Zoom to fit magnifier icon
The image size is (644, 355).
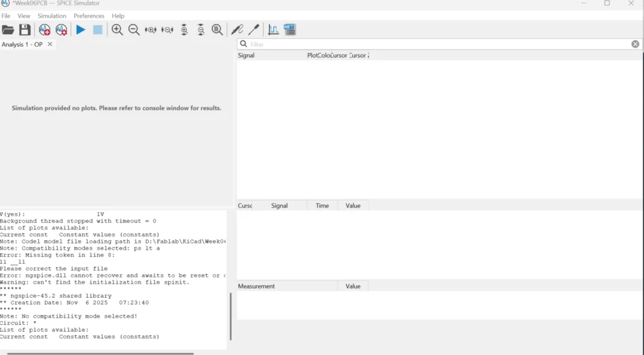pos(217,30)
